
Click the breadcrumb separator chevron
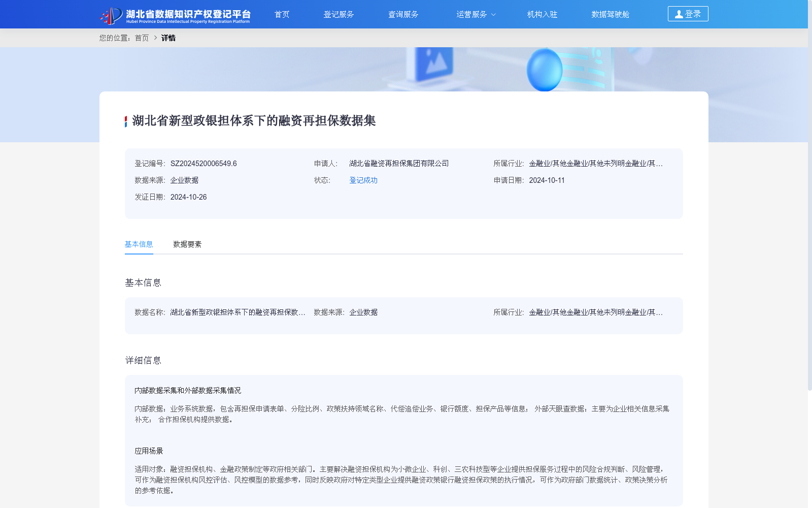click(x=155, y=38)
